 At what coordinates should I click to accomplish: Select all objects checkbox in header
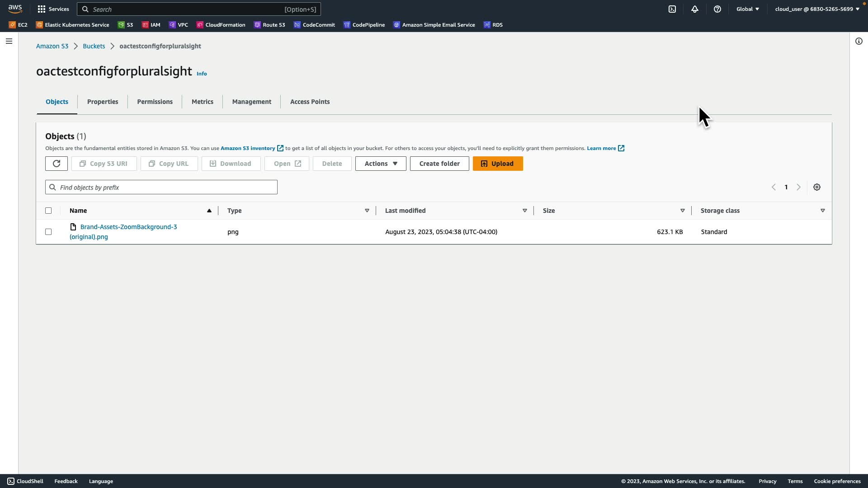48,211
